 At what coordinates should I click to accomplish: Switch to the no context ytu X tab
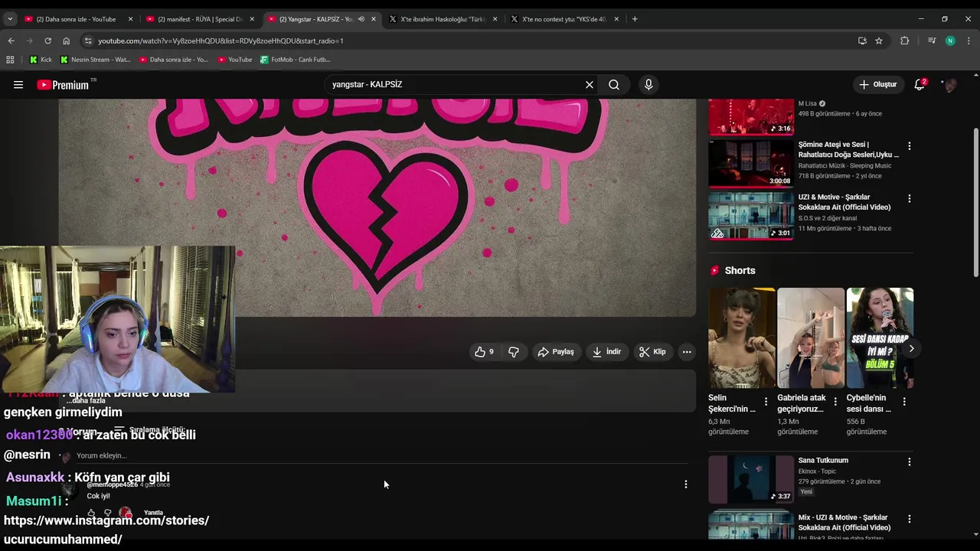pyautogui.click(x=563, y=19)
